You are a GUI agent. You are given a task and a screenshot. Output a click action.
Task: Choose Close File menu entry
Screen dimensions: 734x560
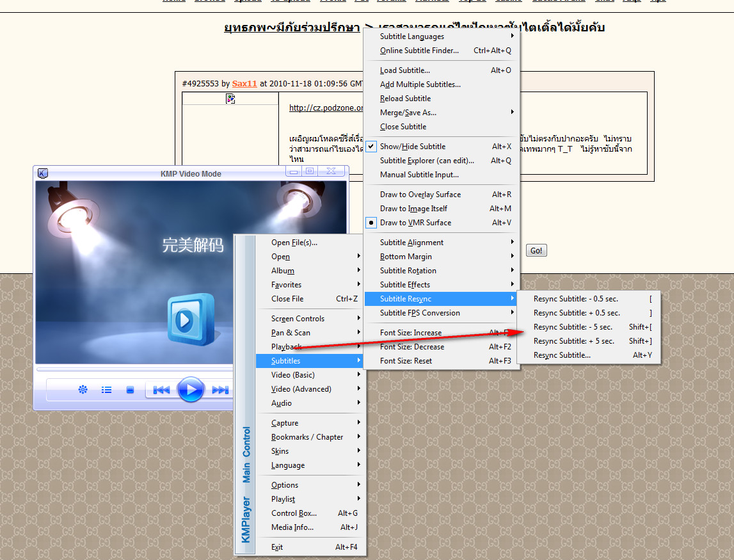click(310, 299)
